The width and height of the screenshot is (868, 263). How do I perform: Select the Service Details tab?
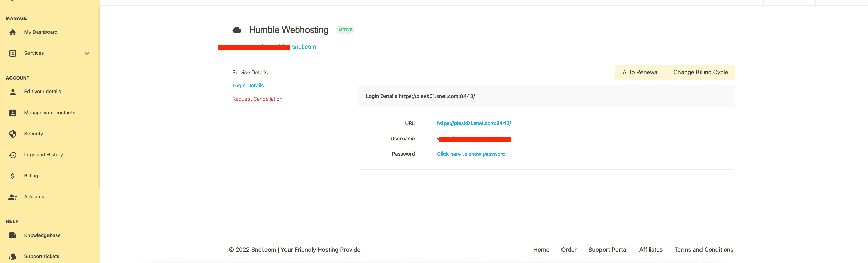pos(250,73)
